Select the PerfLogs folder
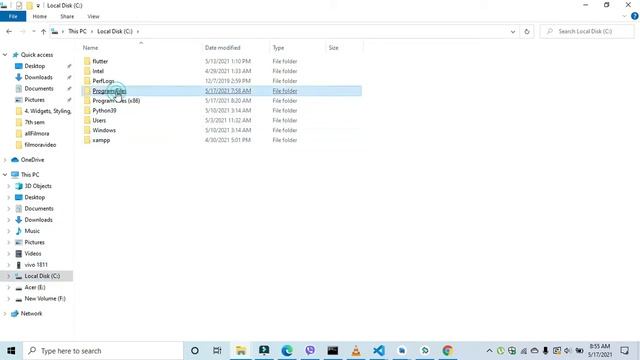640x360 pixels. (103, 81)
